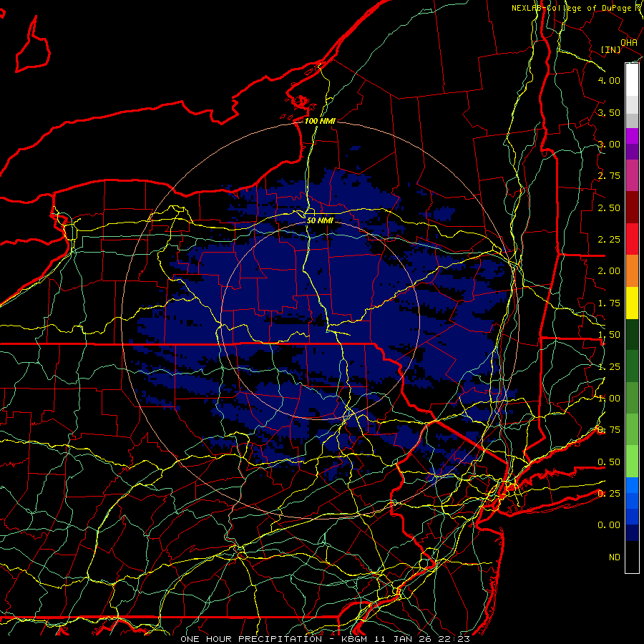Select the 3.50 legend value
This screenshot has height=644, width=644.
coord(609,112)
